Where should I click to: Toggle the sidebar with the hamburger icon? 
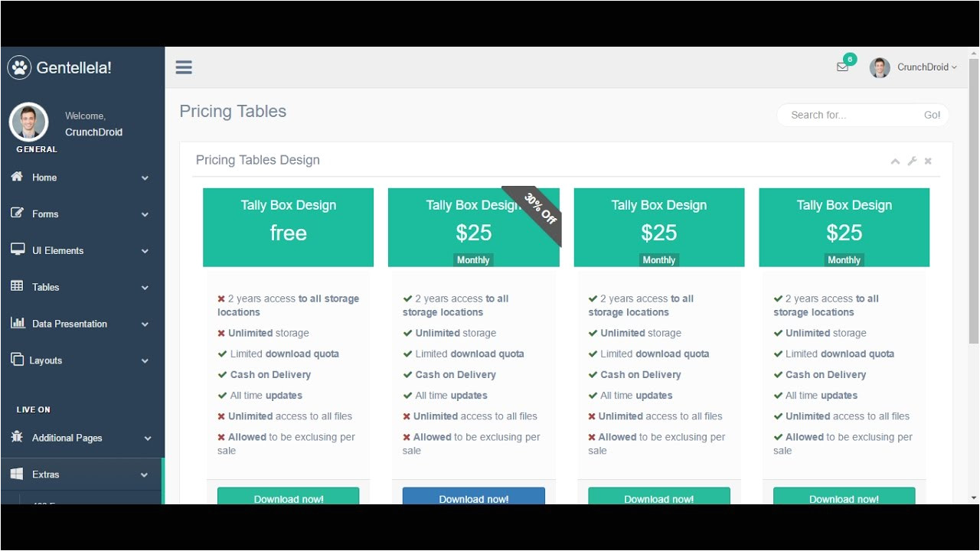click(184, 67)
